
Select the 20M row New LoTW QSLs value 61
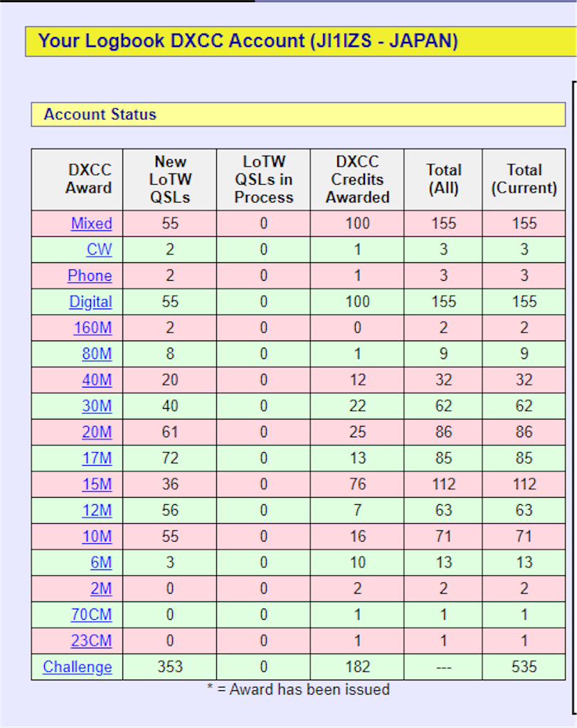click(x=170, y=432)
